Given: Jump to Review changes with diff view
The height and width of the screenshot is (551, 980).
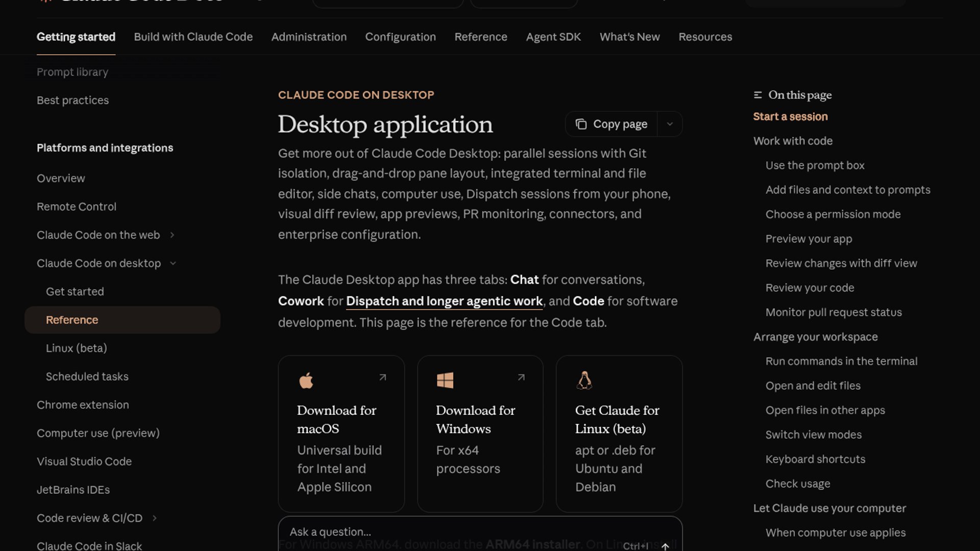Looking at the screenshot, I should [x=841, y=264].
